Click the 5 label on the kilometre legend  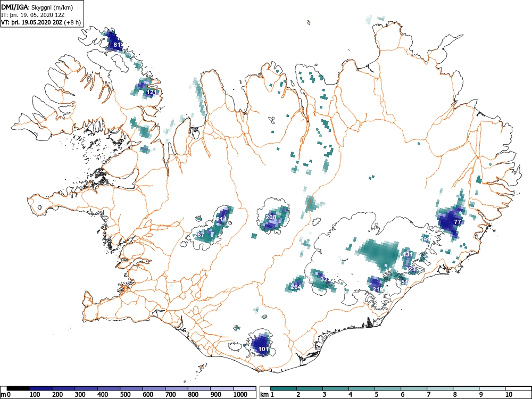(377, 395)
